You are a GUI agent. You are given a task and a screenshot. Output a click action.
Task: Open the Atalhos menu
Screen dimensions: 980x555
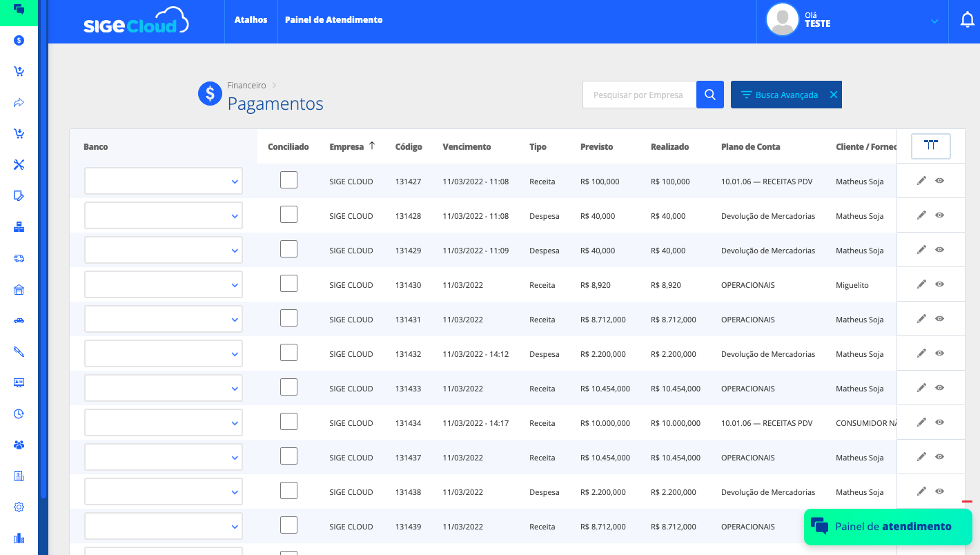251,20
